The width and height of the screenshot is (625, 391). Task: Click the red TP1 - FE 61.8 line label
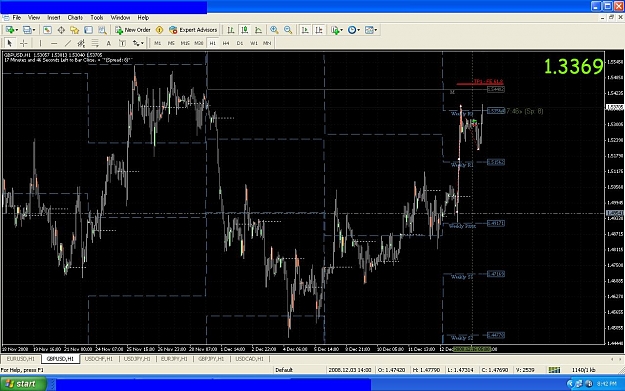coord(488,82)
